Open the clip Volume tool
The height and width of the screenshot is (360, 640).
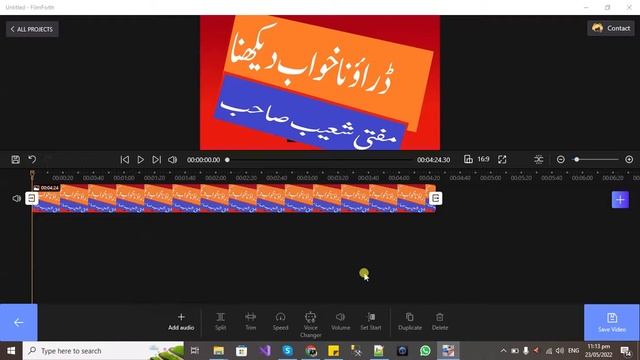coord(340,322)
